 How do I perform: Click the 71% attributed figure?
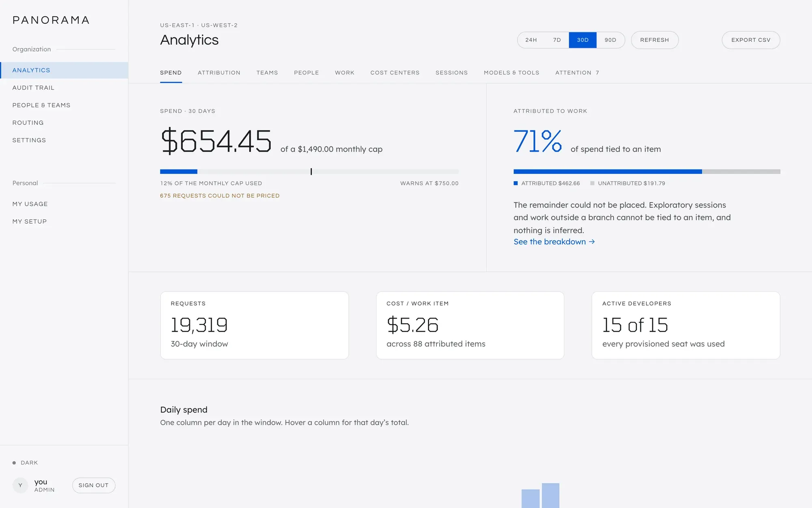click(538, 141)
